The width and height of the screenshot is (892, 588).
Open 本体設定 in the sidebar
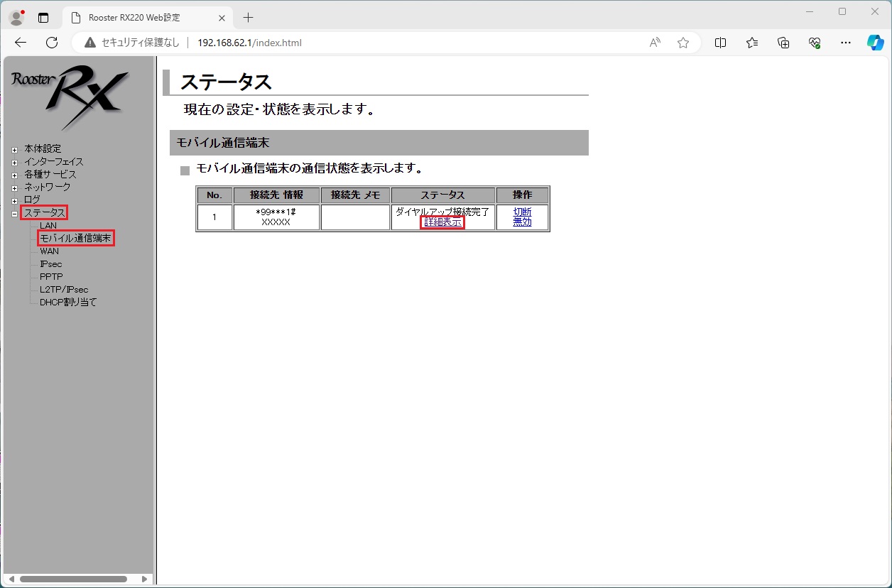click(x=43, y=148)
